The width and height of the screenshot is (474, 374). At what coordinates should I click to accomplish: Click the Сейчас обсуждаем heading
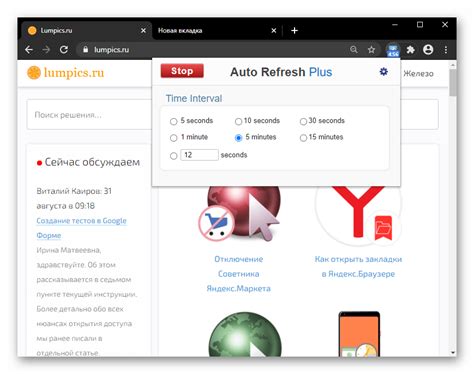[92, 162]
